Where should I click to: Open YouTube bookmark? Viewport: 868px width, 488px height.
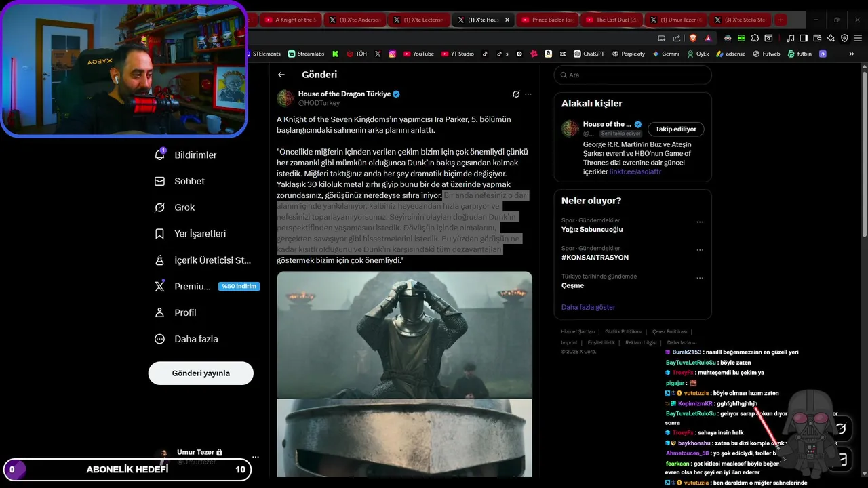[x=418, y=54]
